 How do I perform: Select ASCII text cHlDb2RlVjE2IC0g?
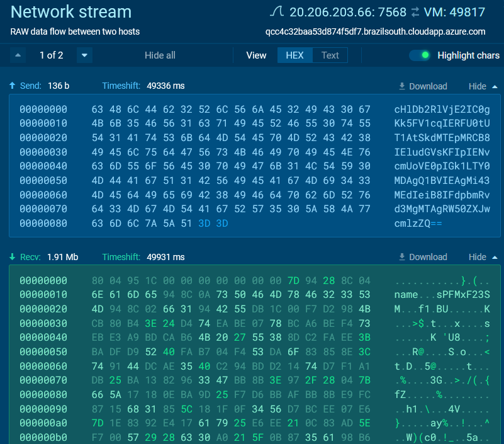[x=442, y=110]
